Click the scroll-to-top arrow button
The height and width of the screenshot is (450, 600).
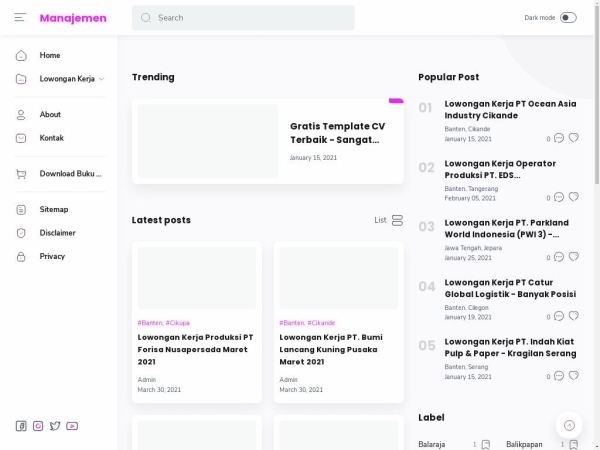[568, 425]
